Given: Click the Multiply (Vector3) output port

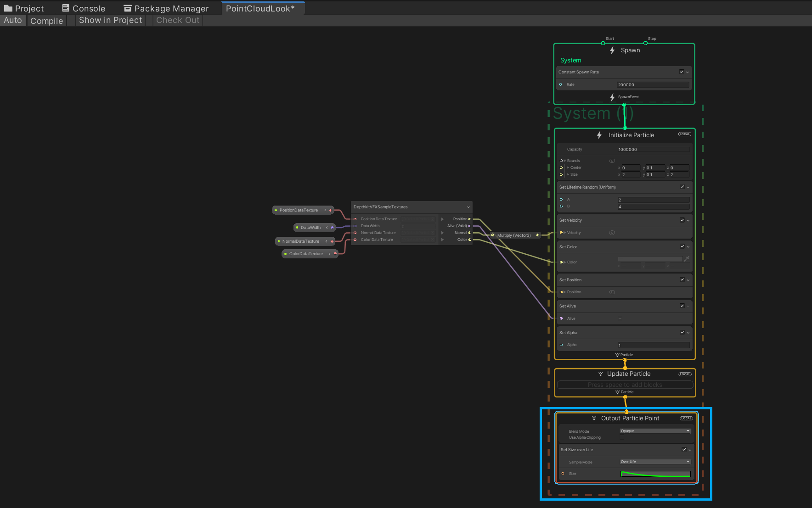Looking at the screenshot, I should [x=538, y=235].
